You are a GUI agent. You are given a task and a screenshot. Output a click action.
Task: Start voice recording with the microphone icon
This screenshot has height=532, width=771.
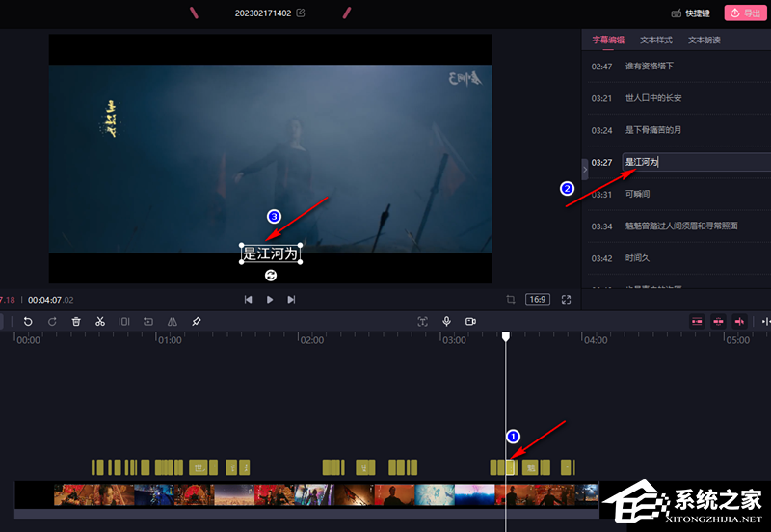[446, 322]
